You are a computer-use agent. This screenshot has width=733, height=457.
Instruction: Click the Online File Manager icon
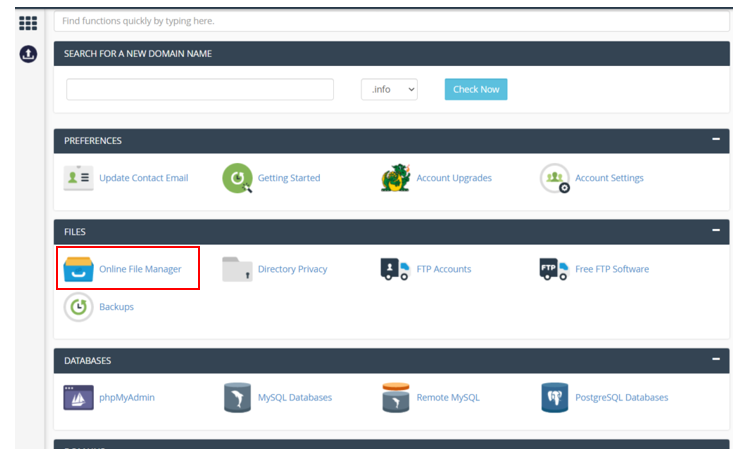coord(78,269)
